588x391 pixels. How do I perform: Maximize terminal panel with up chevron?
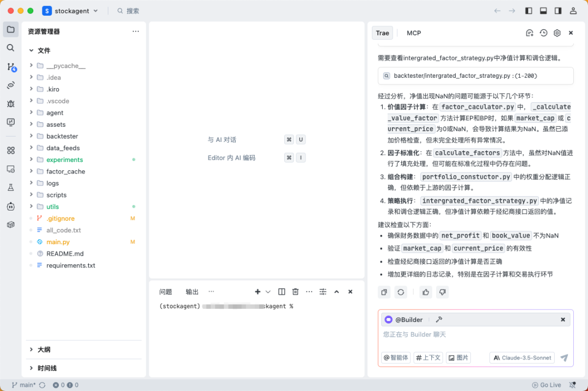point(337,291)
